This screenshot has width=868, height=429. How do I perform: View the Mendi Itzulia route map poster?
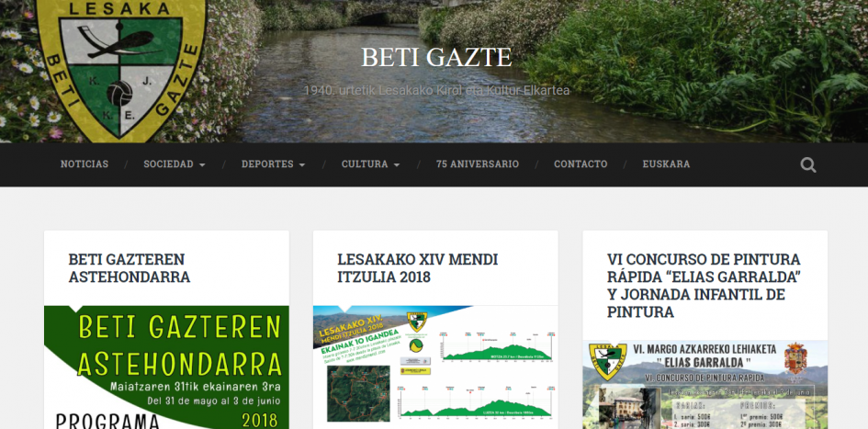coord(435,367)
